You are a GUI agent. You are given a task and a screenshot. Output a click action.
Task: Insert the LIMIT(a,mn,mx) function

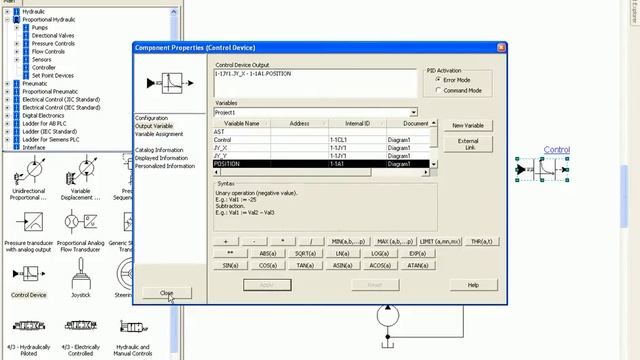coord(440,242)
